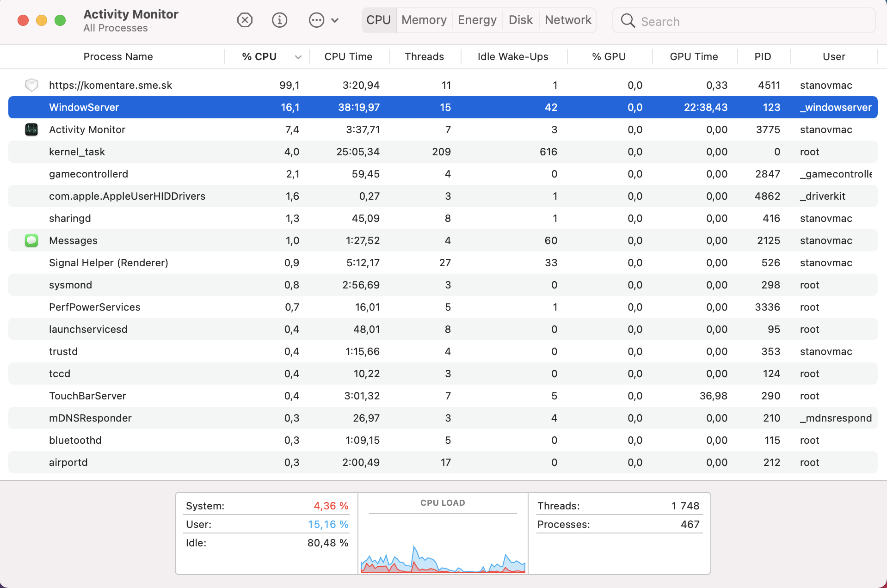
Task: Sort by the Threads column header
Action: coord(424,57)
